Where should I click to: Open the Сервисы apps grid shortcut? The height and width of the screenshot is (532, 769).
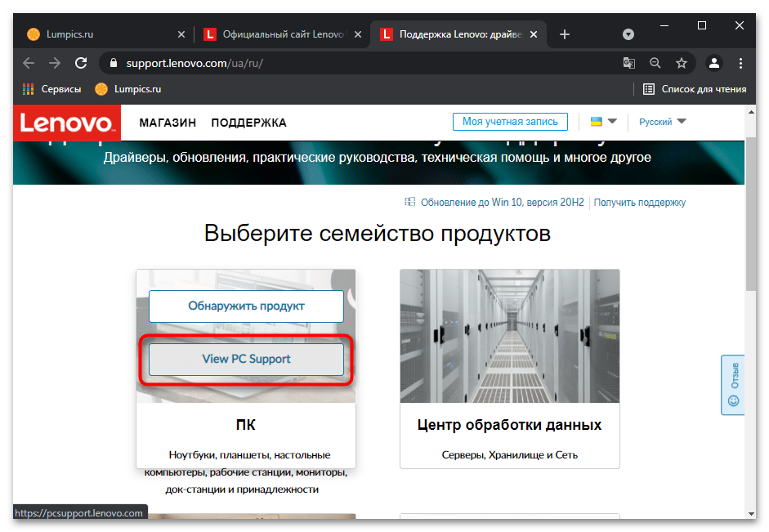click(52, 89)
